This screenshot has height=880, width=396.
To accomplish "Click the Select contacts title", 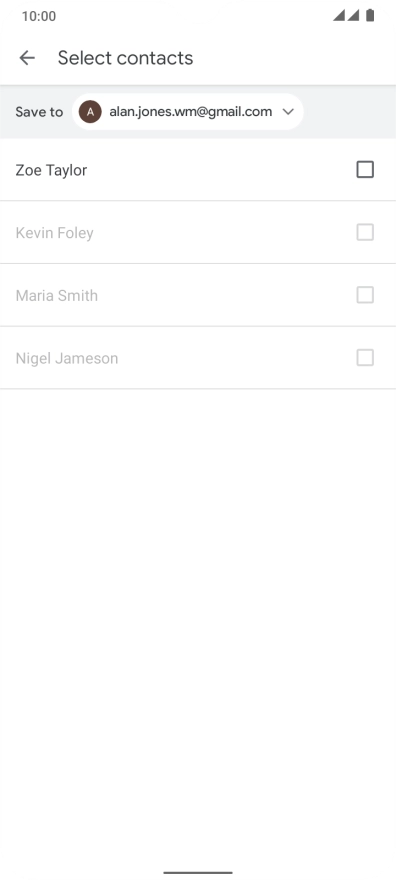I will [126, 58].
